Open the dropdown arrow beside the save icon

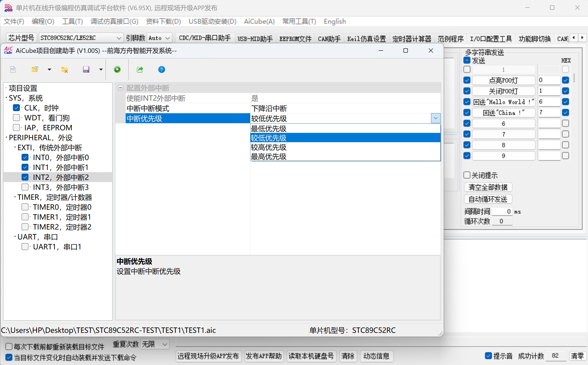click(x=101, y=69)
